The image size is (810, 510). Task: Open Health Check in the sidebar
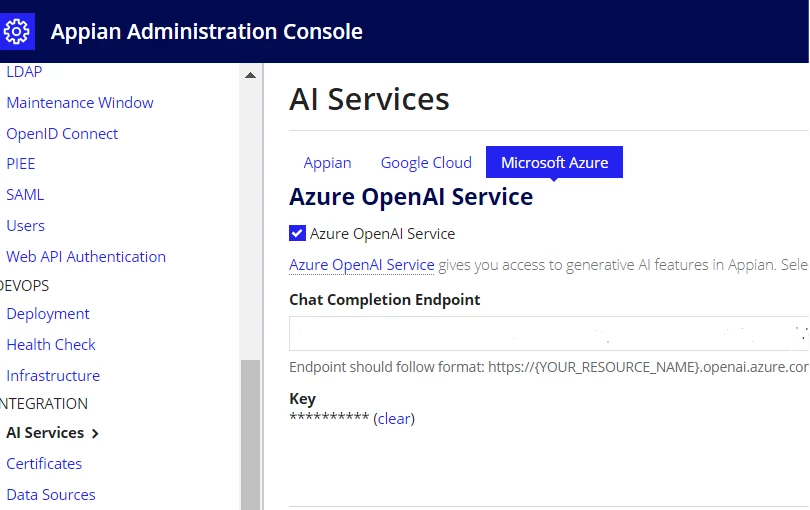point(51,345)
